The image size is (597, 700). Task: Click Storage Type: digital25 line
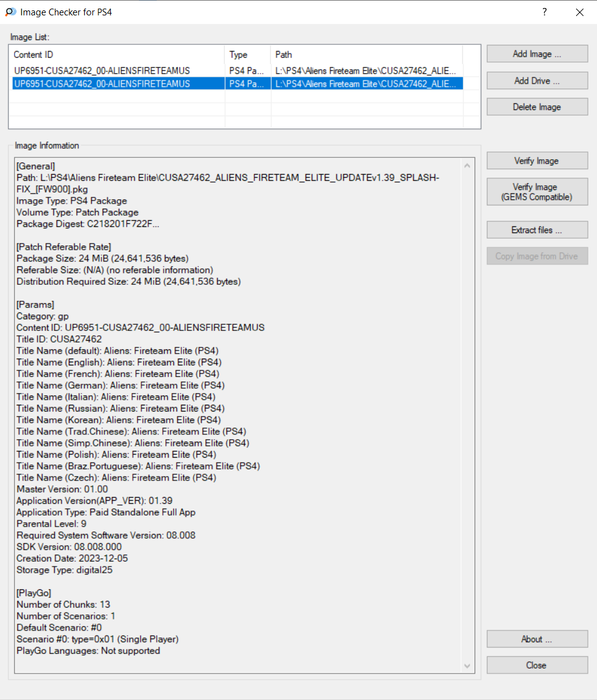coord(65,570)
